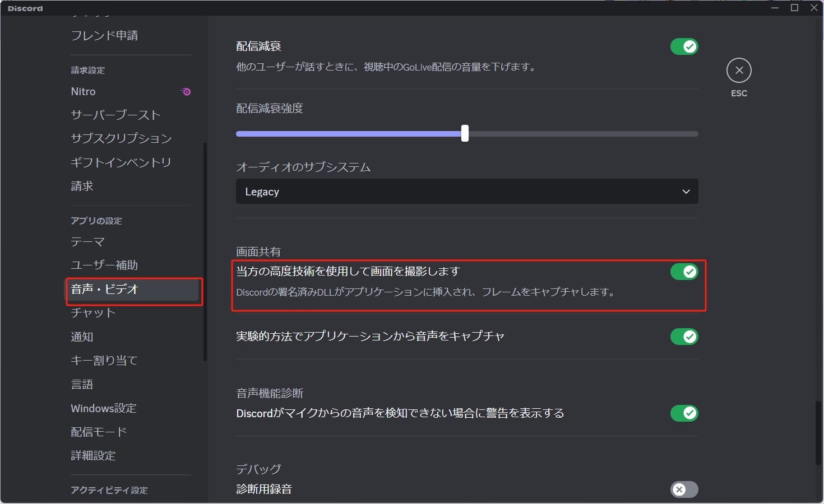This screenshot has width=824, height=504.
Task: Switch to テーマ settings
Action: (x=87, y=242)
